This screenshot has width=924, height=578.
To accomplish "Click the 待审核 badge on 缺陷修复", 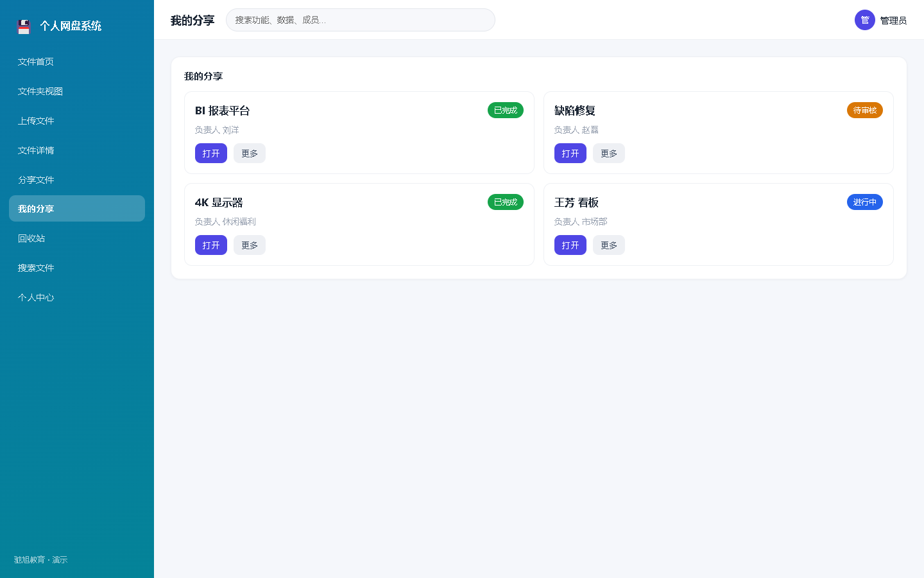I will (865, 110).
